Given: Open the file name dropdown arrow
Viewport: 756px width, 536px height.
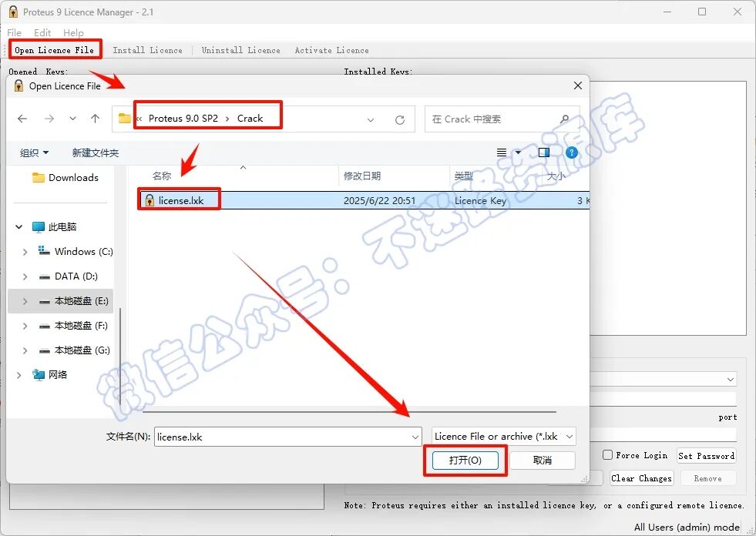Looking at the screenshot, I should tap(415, 437).
